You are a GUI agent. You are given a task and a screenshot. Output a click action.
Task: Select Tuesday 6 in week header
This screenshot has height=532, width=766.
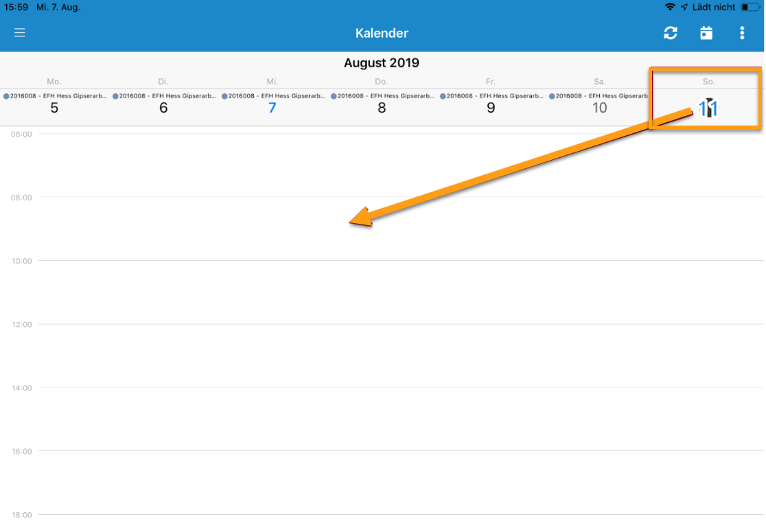tap(163, 108)
